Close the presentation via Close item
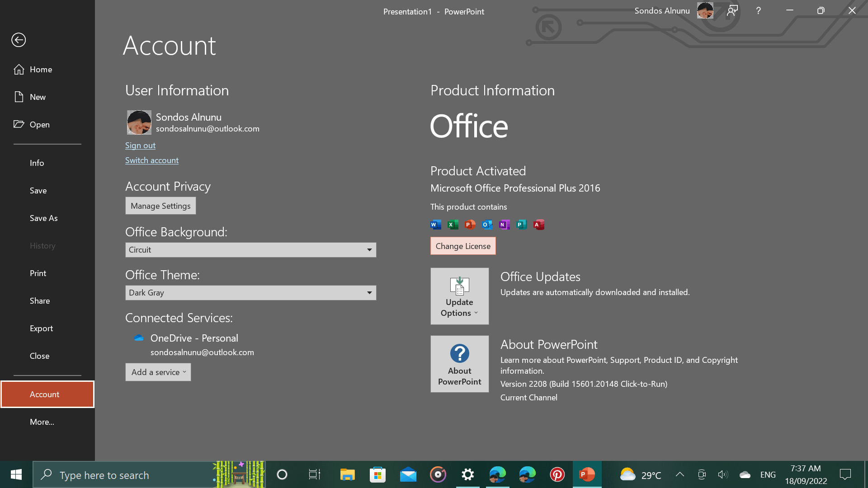The height and width of the screenshot is (488, 868). click(x=47, y=356)
